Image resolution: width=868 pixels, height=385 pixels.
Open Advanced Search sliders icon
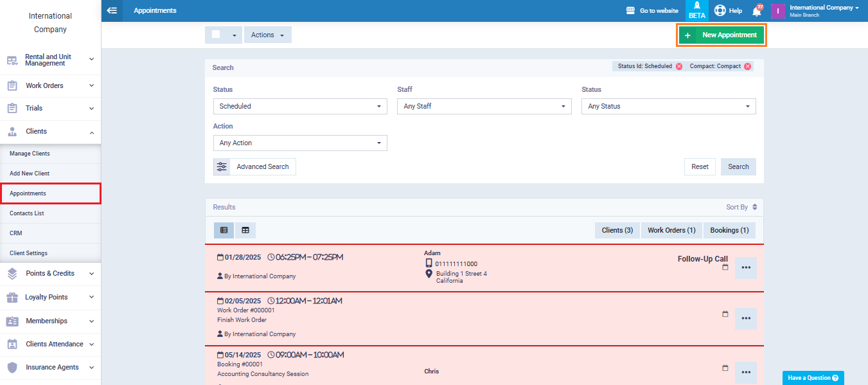point(222,166)
